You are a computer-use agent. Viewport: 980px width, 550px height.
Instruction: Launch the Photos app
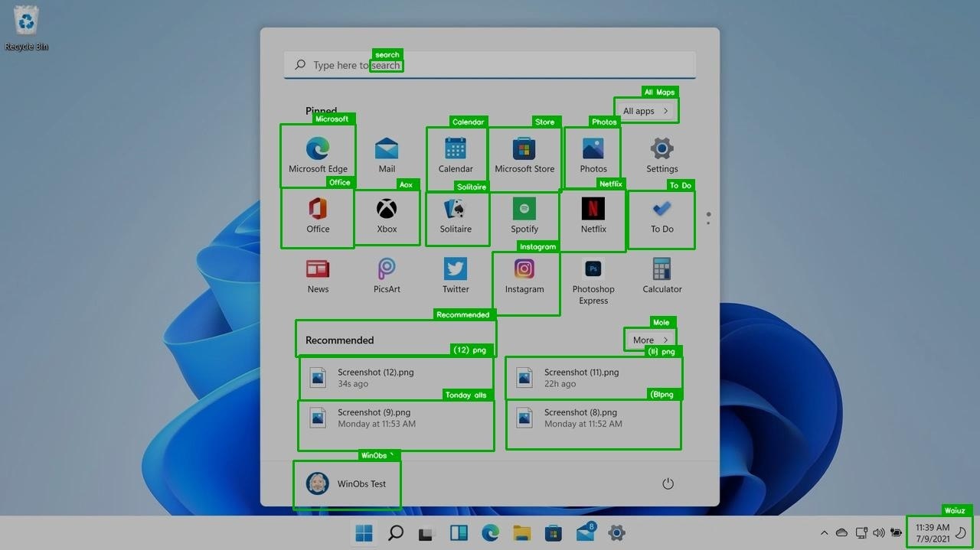593,156
